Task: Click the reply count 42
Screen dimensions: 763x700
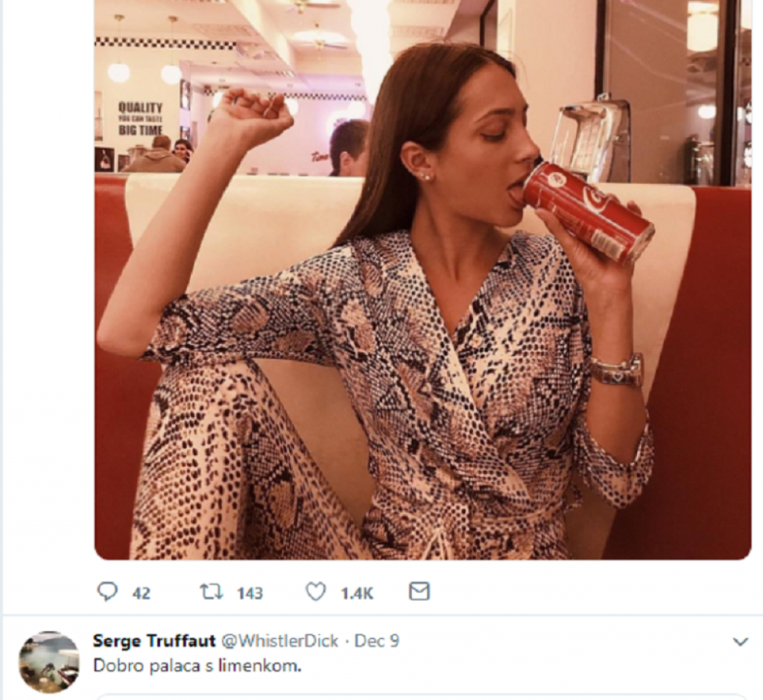Action: [x=142, y=594]
